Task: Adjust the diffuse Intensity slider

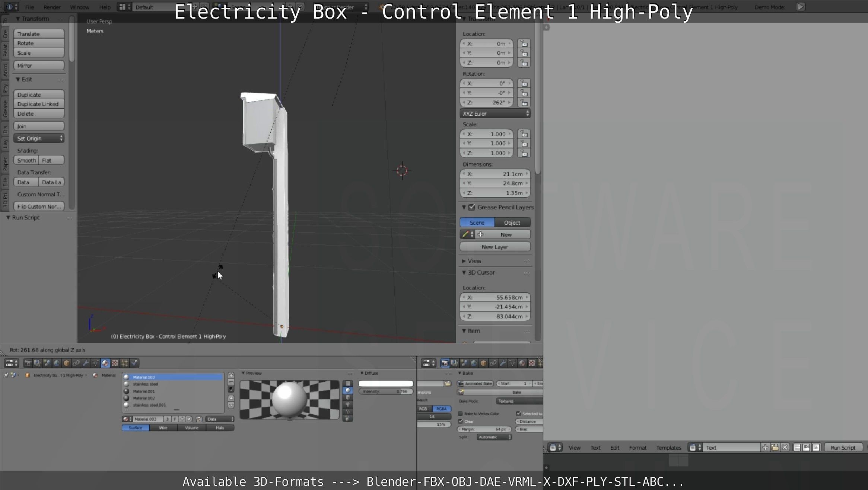Action: coord(386,391)
